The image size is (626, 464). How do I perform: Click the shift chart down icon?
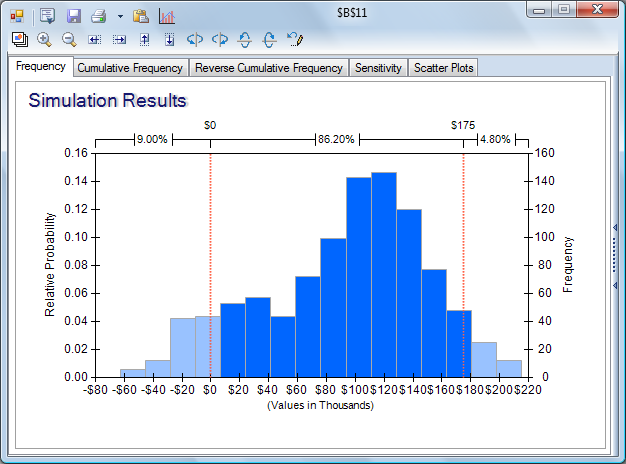coord(169,40)
